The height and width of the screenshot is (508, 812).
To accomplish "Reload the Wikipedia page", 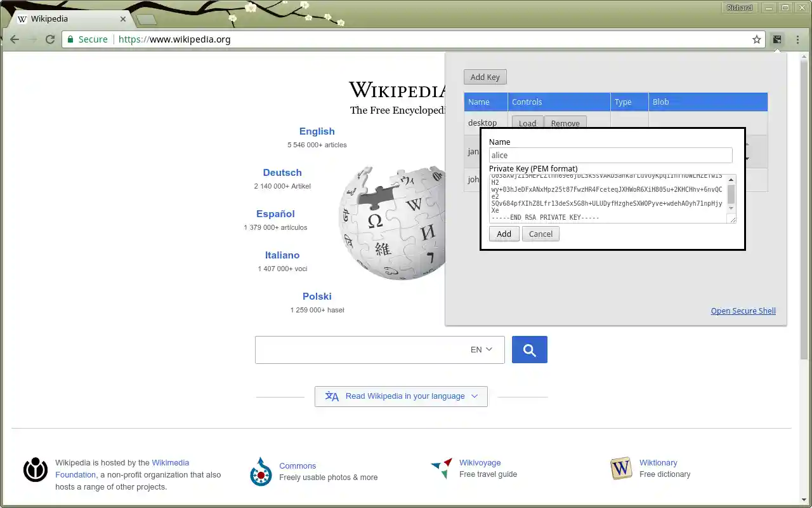I will pyautogui.click(x=50, y=39).
